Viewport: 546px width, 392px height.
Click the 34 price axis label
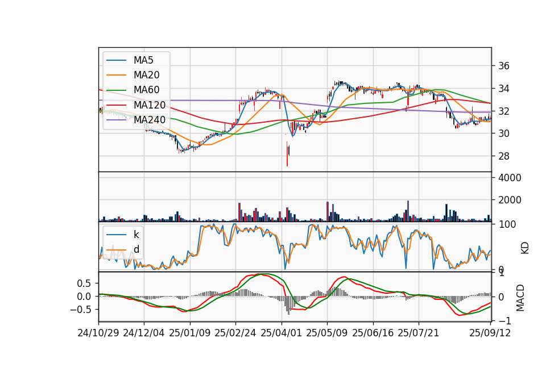click(504, 89)
